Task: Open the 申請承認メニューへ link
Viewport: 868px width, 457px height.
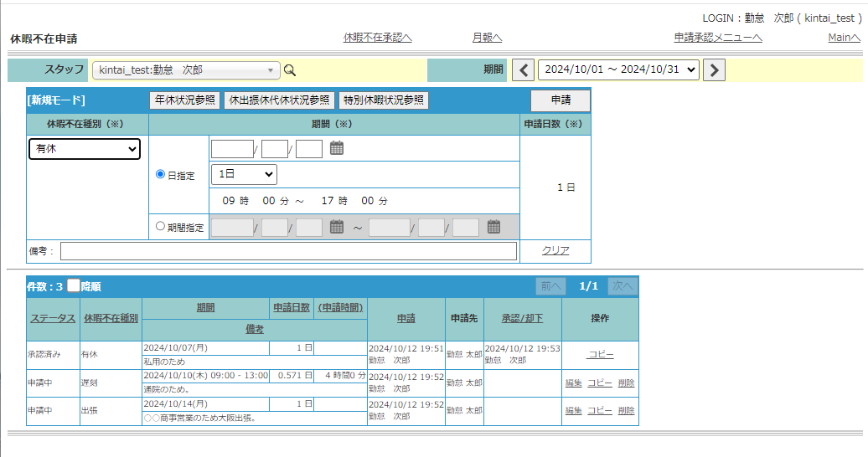Action: coord(718,38)
